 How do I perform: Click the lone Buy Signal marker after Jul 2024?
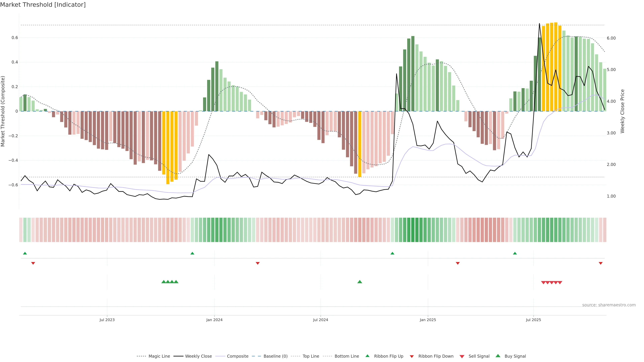(360, 282)
